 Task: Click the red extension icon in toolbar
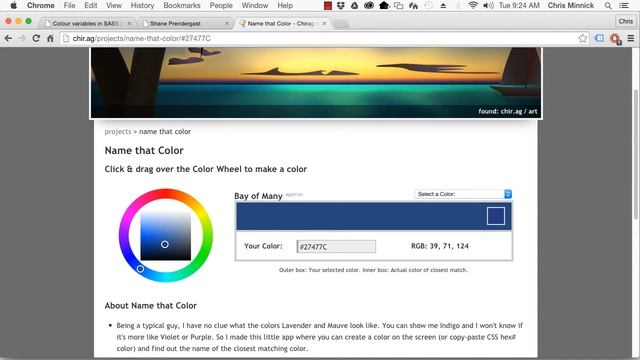coord(615,39)
